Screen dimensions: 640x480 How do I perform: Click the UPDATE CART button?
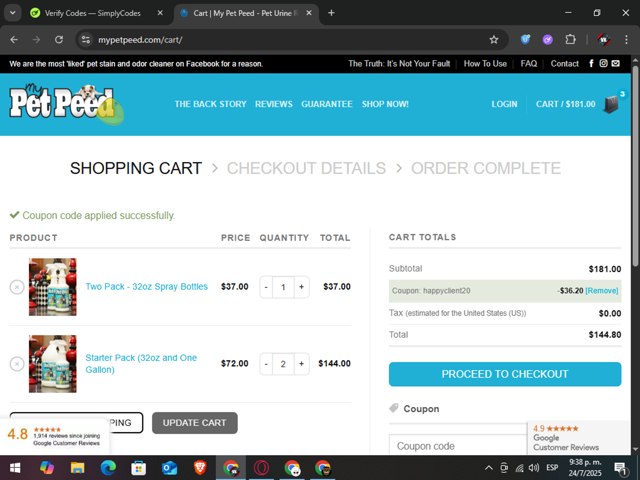pyautogui.click(x=195, y=423)
